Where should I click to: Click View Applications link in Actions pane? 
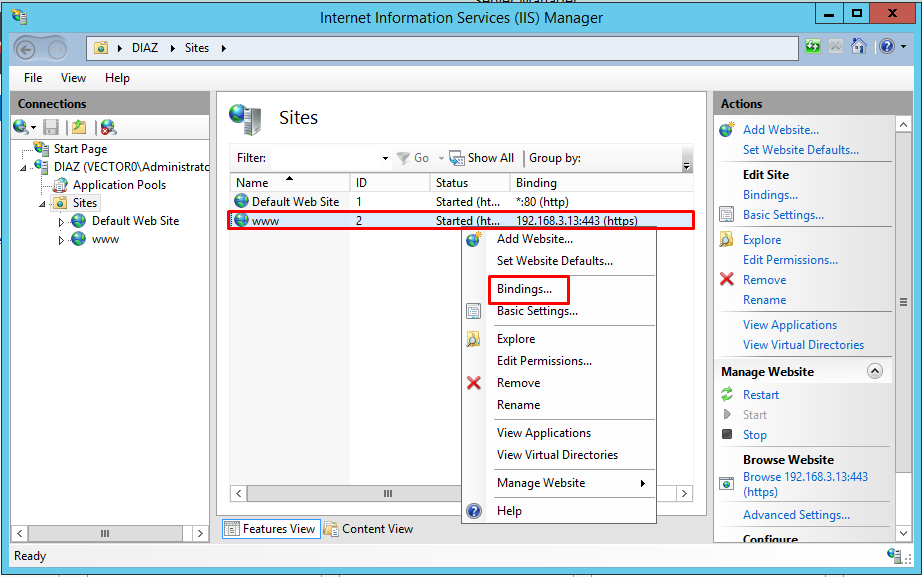(x=790, y=325)
